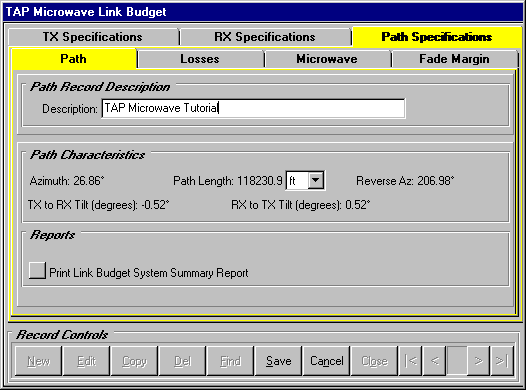Select the Path sub-tab
The image size is (526, 390).
[73, 59]
